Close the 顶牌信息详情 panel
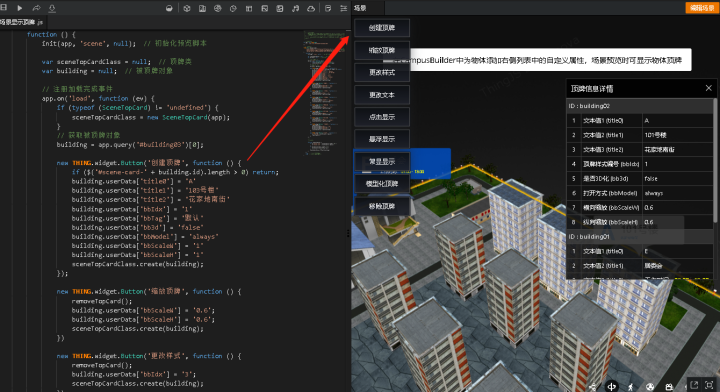Viewport: 720px width, 392px height. pos(709,88)
